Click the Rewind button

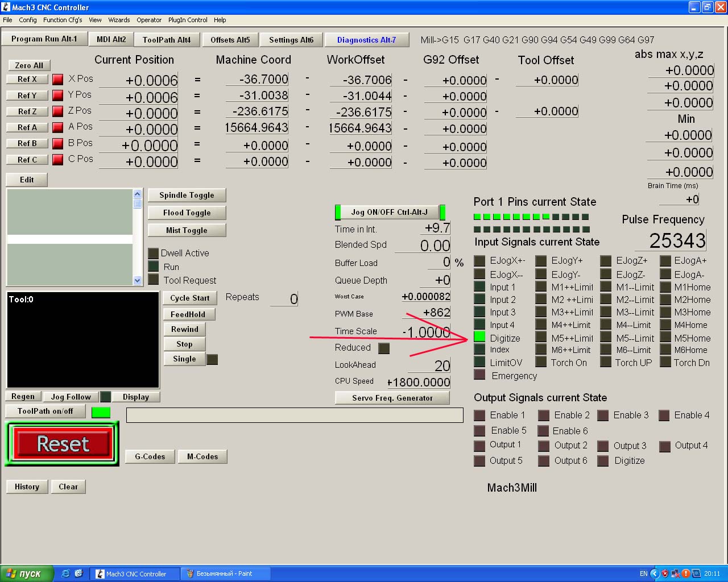tap(185, 329)
